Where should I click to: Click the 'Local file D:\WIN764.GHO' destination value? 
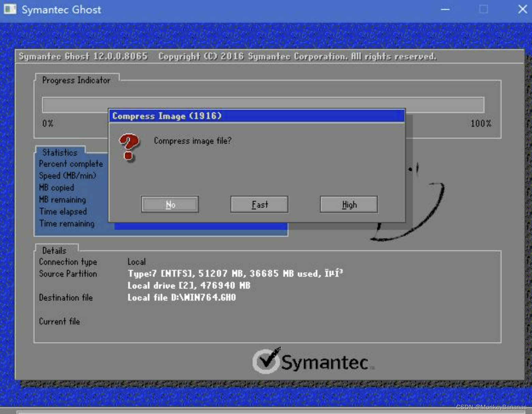(x=182, y=297)
